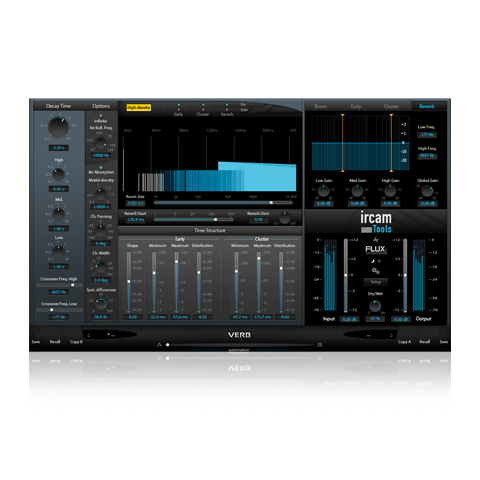Toggle the Infinite option
Viewport: 480px width, 480px height.
(100, 116)
